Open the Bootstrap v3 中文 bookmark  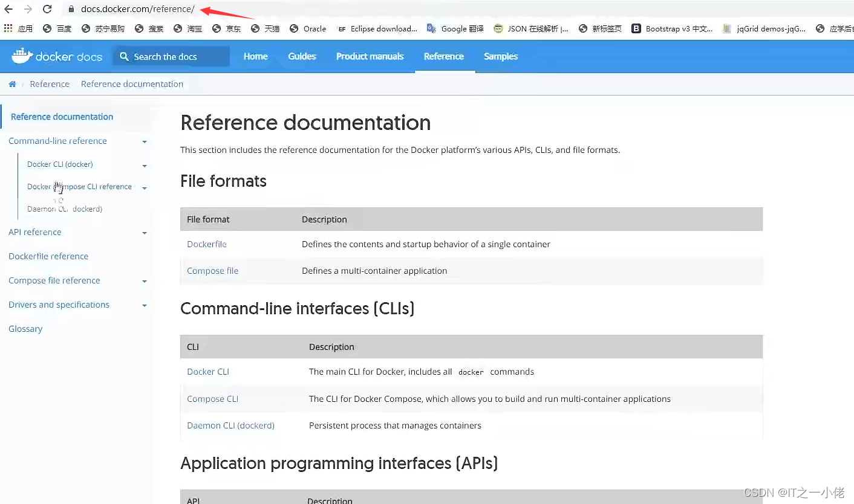[x=673, y=28]
